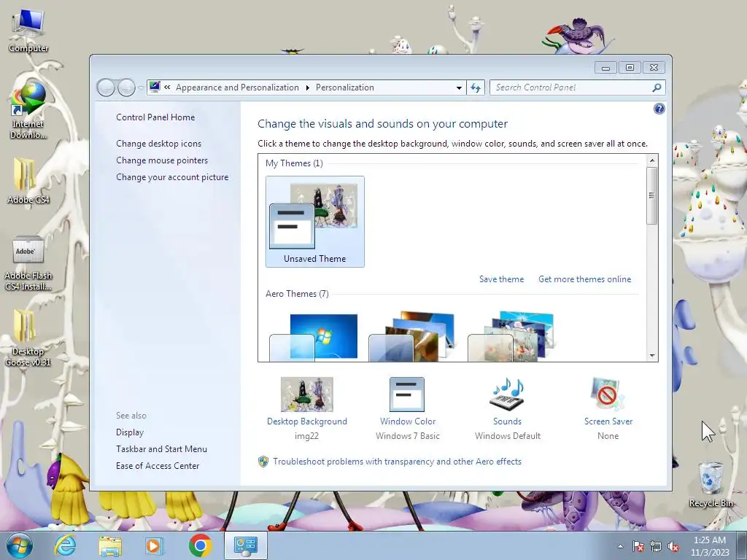The height and width of the screenshot is (560, 747).
Task: Open the Action Center flag icon
Action: (x=638, y=546)
